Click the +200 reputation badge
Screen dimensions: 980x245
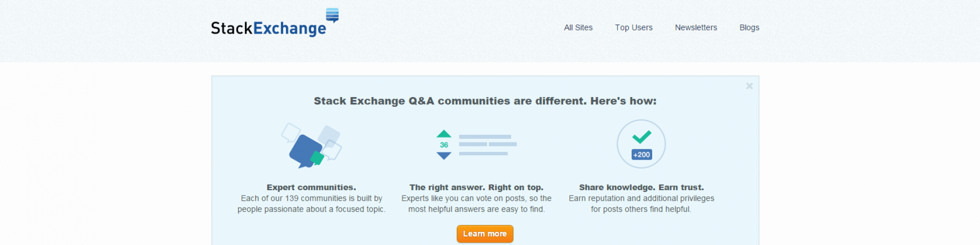[x=641, y=155]
